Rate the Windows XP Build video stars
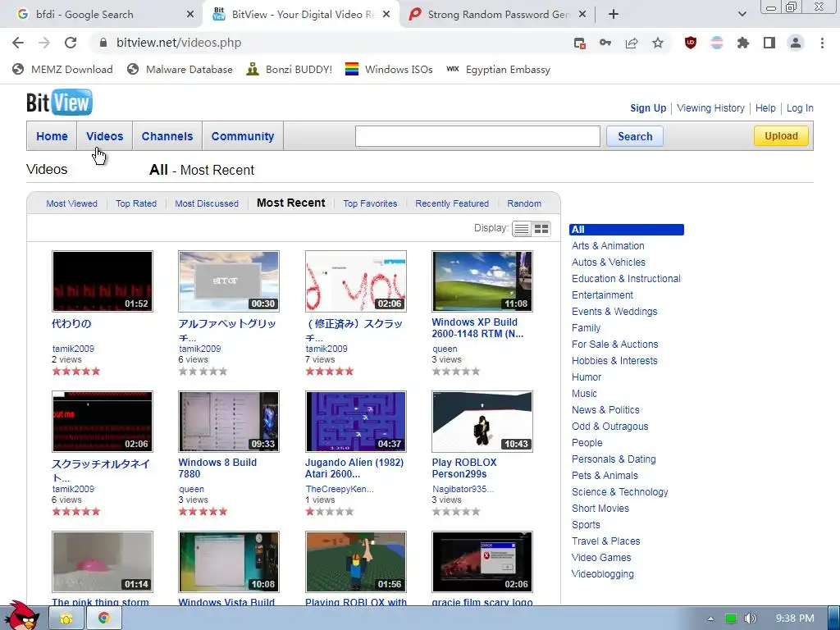The height and width of the screenshot is (630, 840). click(x=456, y=372)
